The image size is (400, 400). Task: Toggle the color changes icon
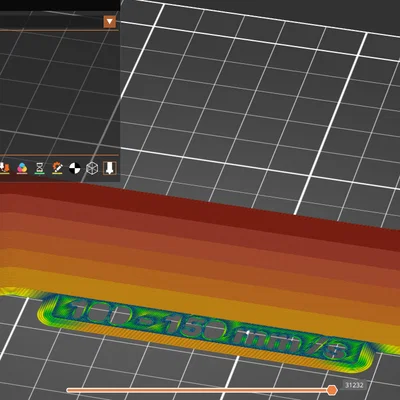(22, 168)
